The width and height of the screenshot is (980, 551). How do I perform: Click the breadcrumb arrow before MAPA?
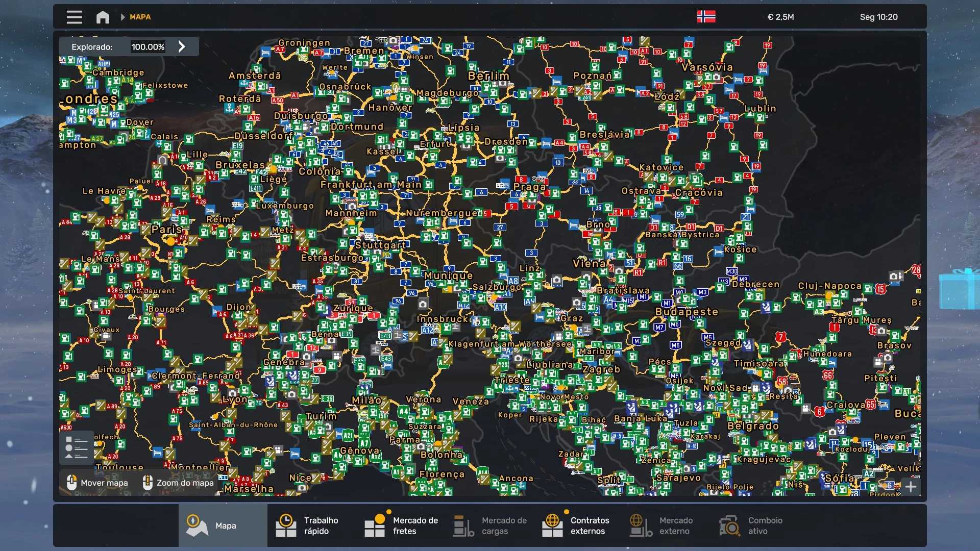pyautogui.click(x=122, y=17)
